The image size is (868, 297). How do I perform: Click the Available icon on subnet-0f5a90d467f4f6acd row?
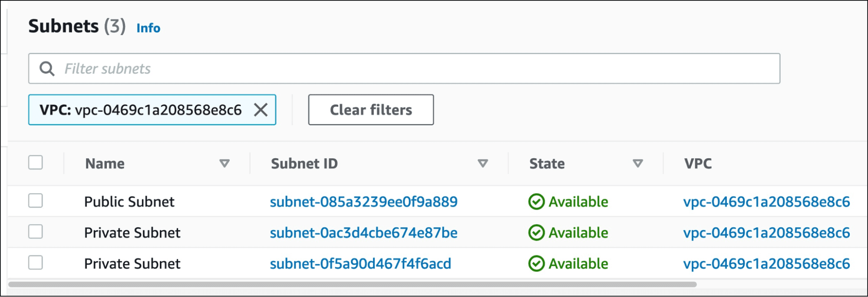click(x=537, y=263)
